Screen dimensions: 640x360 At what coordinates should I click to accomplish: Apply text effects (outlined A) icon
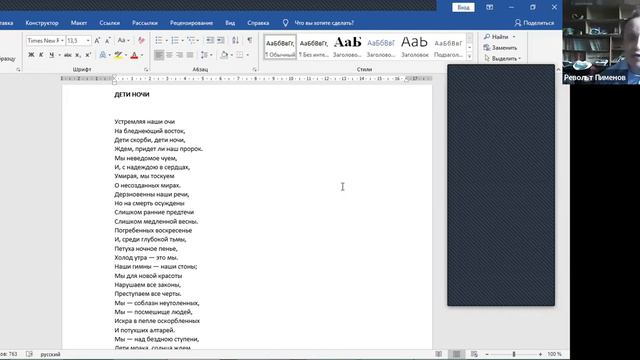pos(103,55)
